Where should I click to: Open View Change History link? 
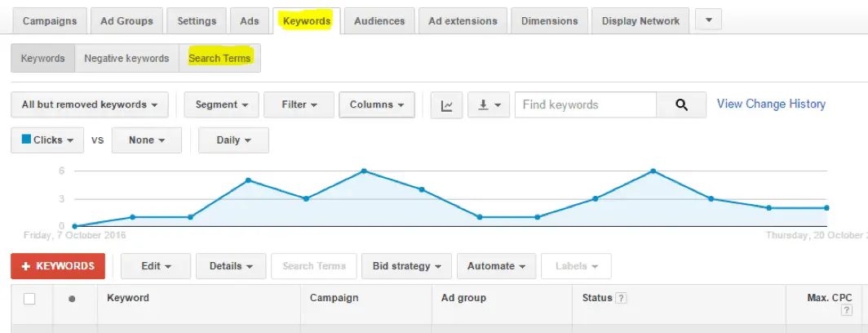(x=771, y=104)
